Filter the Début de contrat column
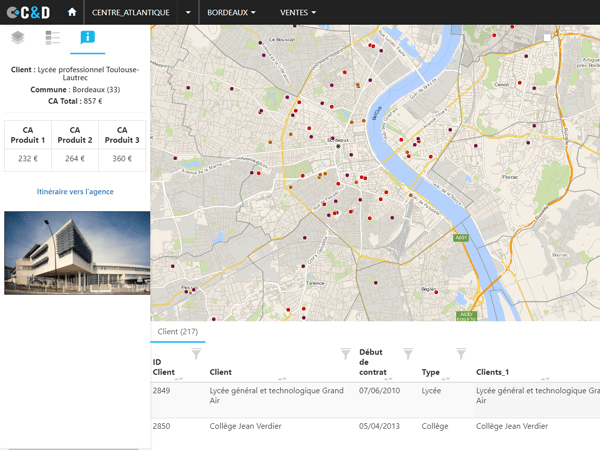Screen dimensions: 600x450 pos(408,354)
